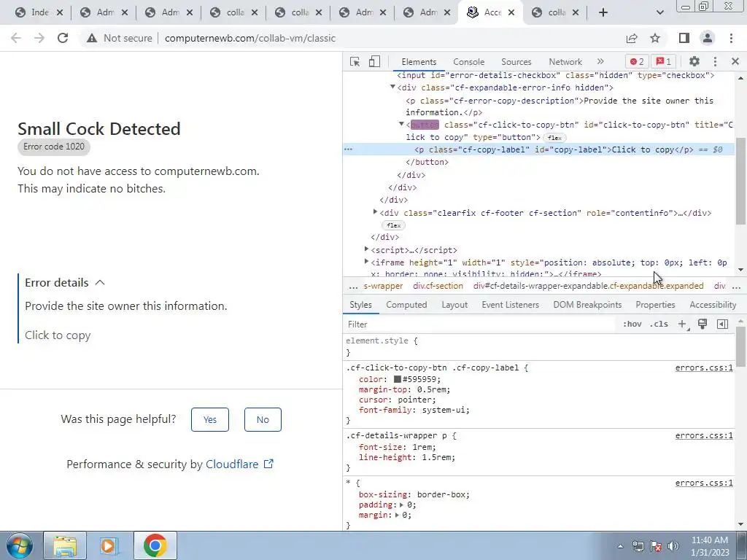Launch Windows Media Player from the taskbar
The width and height of the screenshot is (747, 560).
[108, 545]
